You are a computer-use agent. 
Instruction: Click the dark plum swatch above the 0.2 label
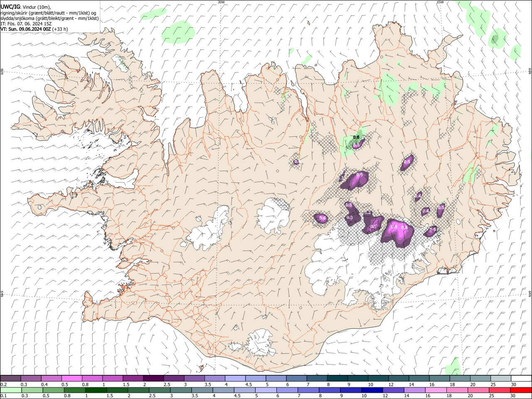pos(10,379)
